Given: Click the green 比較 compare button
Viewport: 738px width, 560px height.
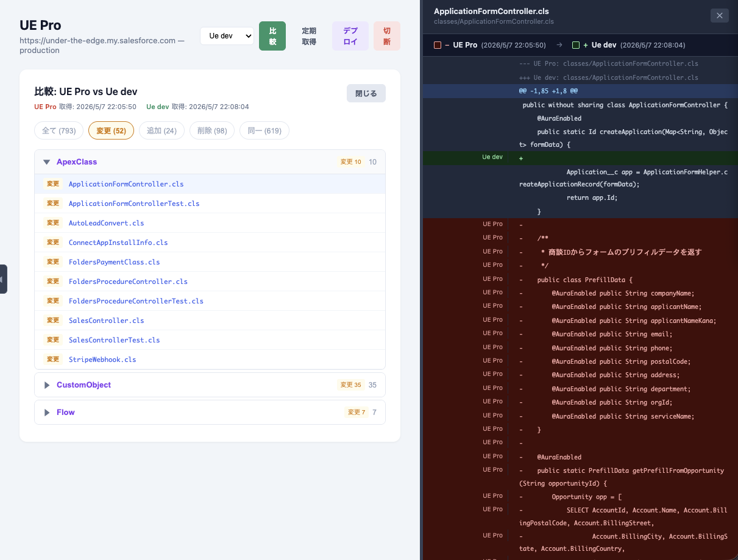Looking at the screenshot, I should pos(272,36).
